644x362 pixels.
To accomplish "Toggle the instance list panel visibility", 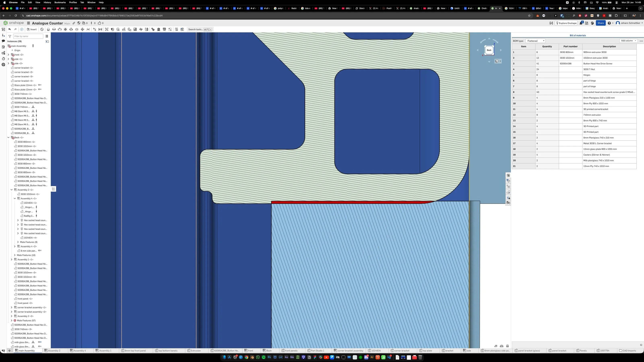I will (x=3, y=29).
